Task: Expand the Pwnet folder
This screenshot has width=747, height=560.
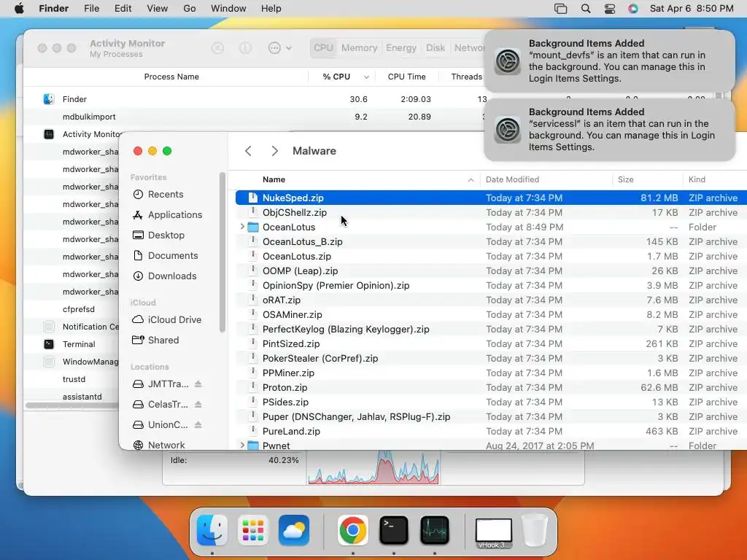Action: pos(242,446)
